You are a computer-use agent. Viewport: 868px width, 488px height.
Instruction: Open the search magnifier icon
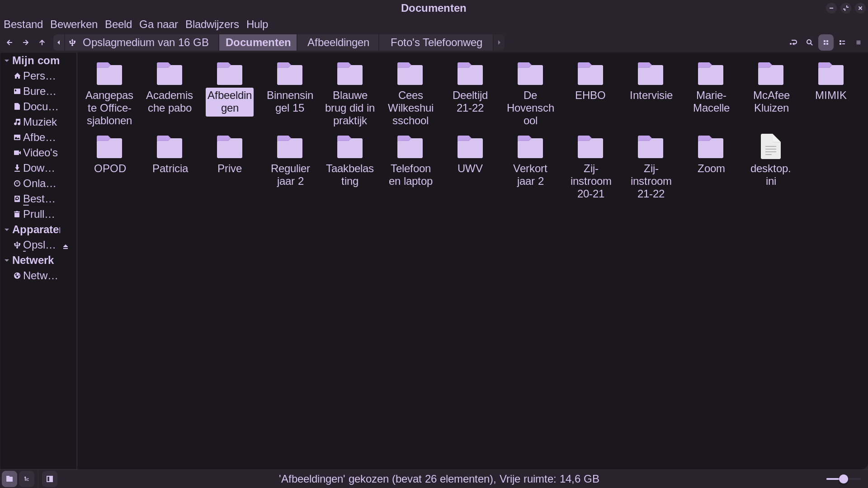809,42
